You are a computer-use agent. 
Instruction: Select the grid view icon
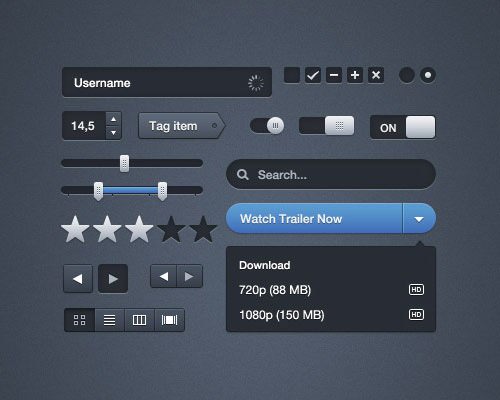[79, 320]
